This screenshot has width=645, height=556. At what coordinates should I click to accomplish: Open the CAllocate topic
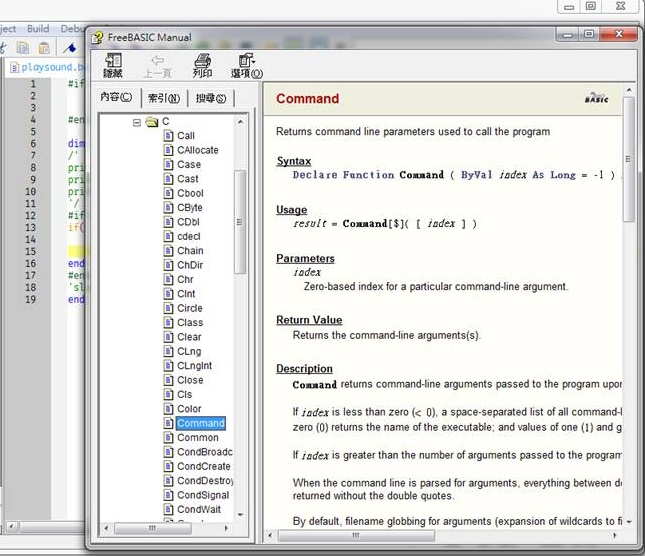pyautogui.click(x=197, y=150)
